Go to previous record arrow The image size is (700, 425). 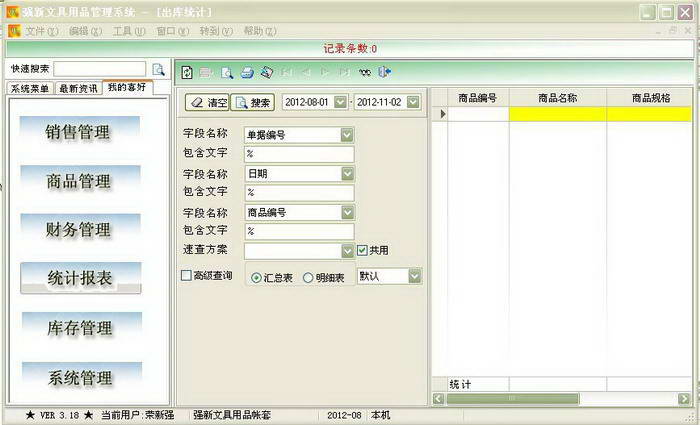(x=306, y=72)
